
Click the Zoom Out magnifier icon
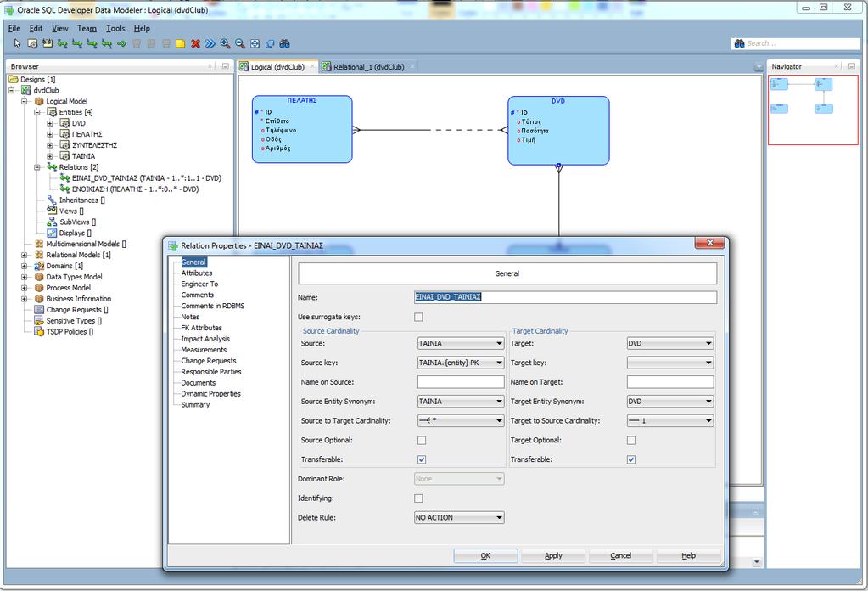click(239, 44)
